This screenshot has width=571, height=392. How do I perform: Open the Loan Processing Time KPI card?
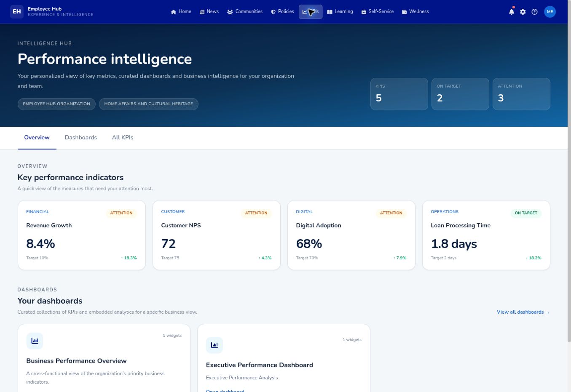(x=486, y=235)
